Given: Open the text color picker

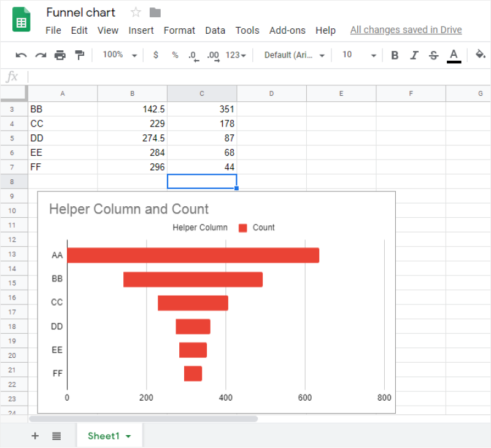Looking at the screenshot, I should (x=454, y=55).
